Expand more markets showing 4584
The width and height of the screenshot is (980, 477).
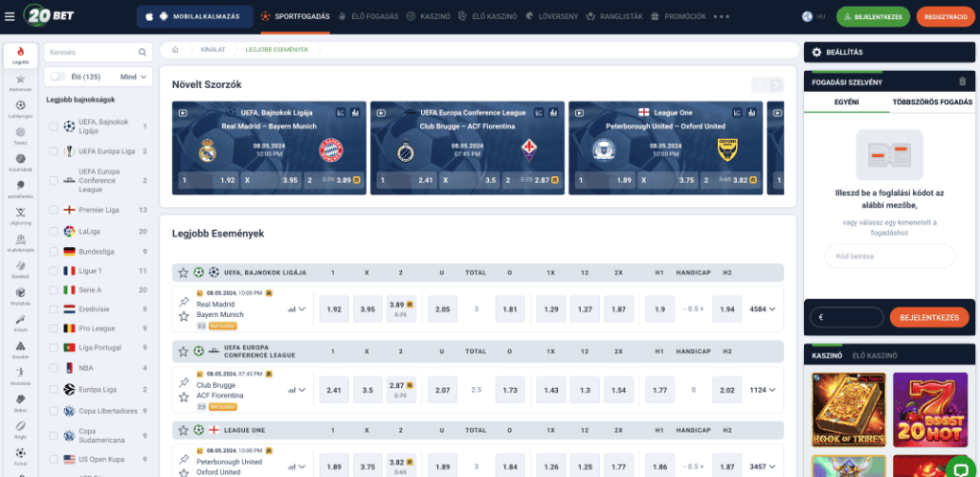coord(763,309)
